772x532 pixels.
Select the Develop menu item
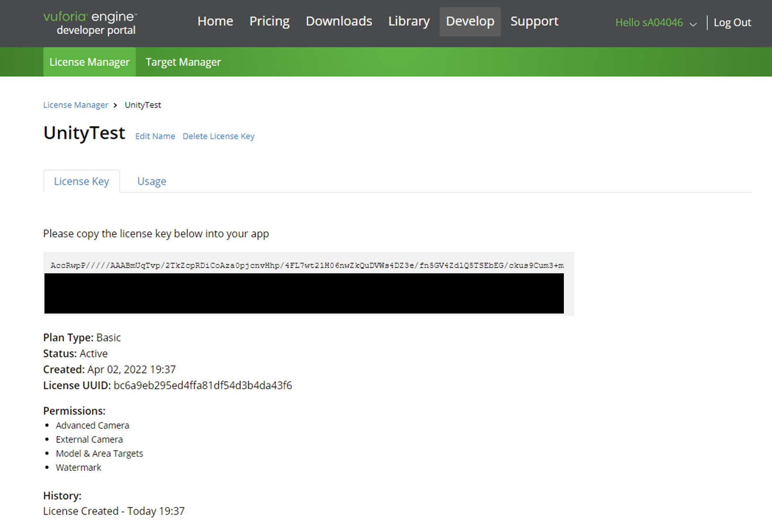coord(470,22)
